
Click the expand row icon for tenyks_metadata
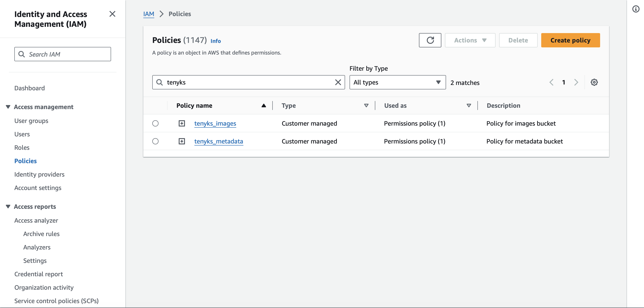coord(182,141)
